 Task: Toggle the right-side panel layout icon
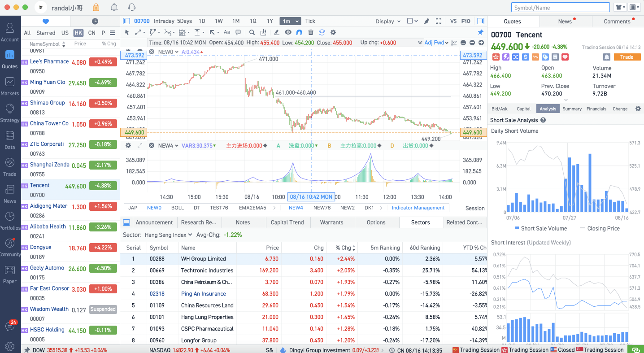pyautogui.click(x=481, y=21)
